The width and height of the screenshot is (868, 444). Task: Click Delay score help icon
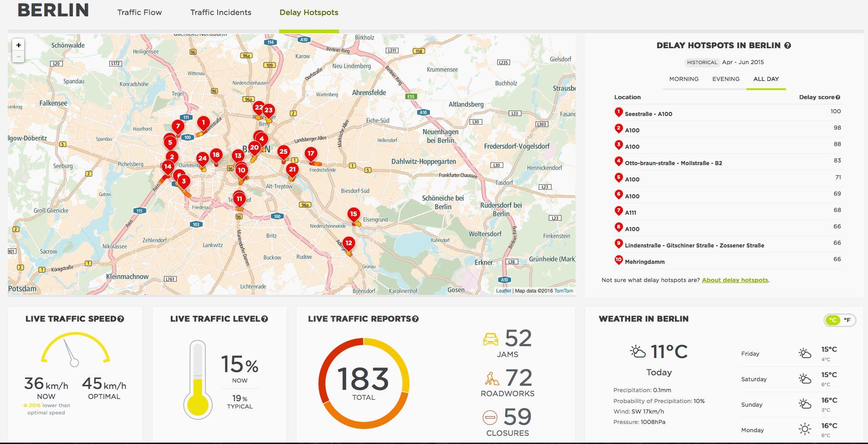(838, 97)
